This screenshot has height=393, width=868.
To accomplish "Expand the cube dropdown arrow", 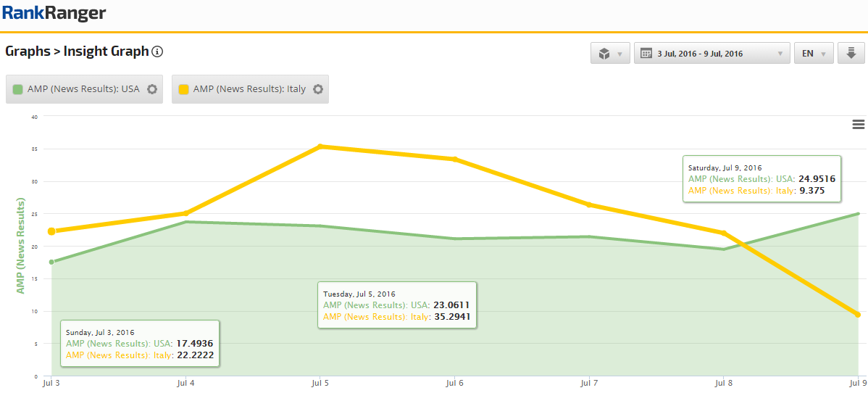I will [x=620, y=54].
